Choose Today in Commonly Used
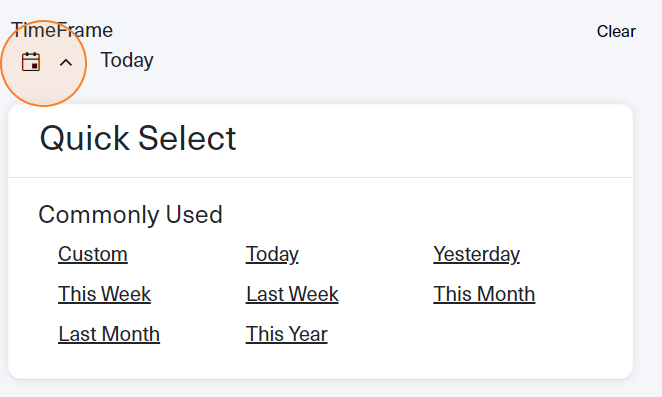 point(272,254)
